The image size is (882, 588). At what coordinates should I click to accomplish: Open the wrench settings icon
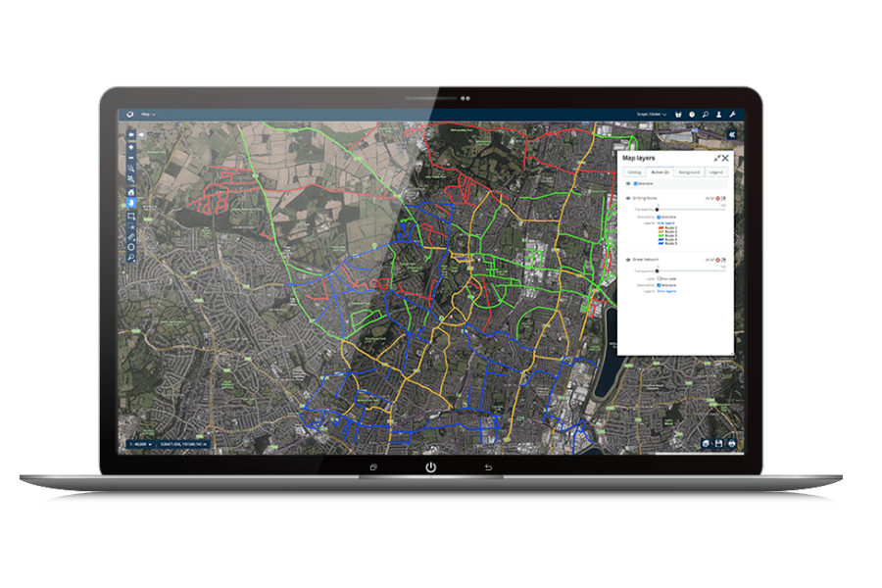[x=732, y=115]
